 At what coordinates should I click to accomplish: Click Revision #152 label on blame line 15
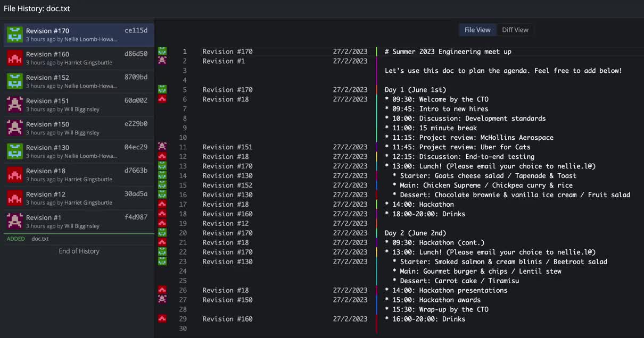pyautogui.click(x=227, y=185)
